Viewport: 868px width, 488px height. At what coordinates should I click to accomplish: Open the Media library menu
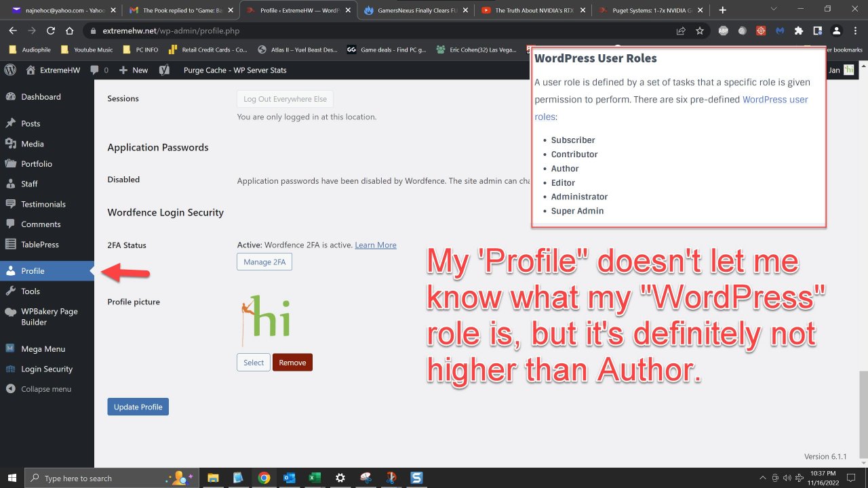tap(32, 144)
